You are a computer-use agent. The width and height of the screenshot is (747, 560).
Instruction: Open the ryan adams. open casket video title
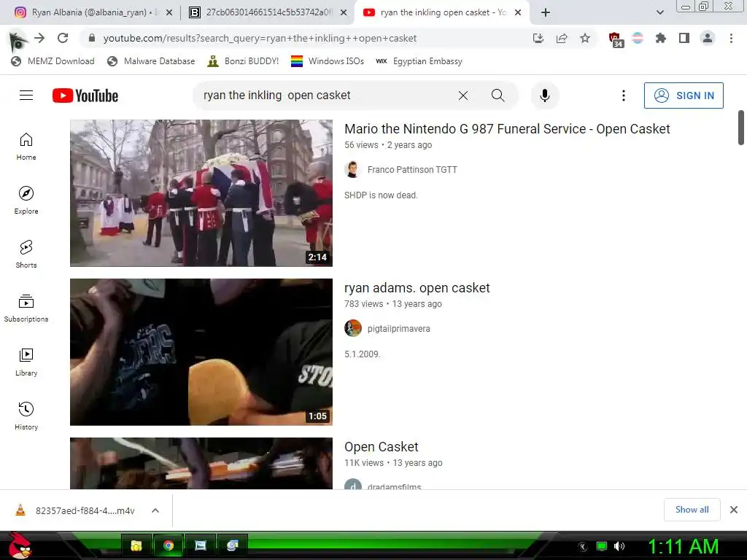pyautogui.click(x=417, y=288)
